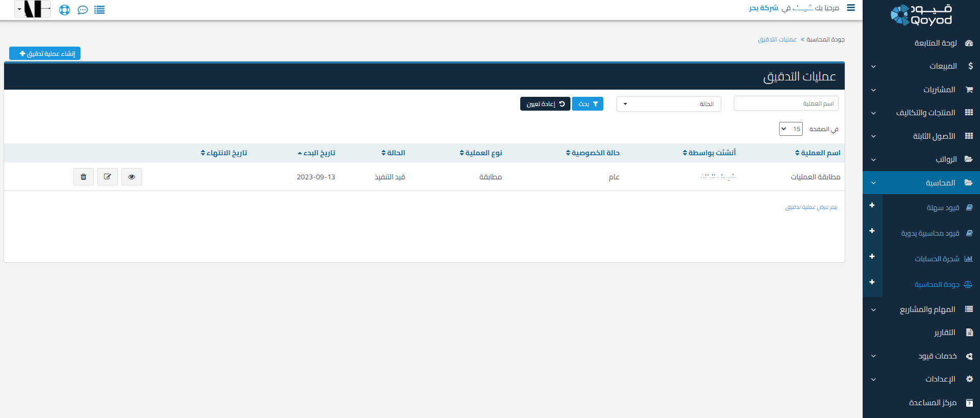
Task: Sort table by تاريخ البدء column
Action: (x=317, y=153)
